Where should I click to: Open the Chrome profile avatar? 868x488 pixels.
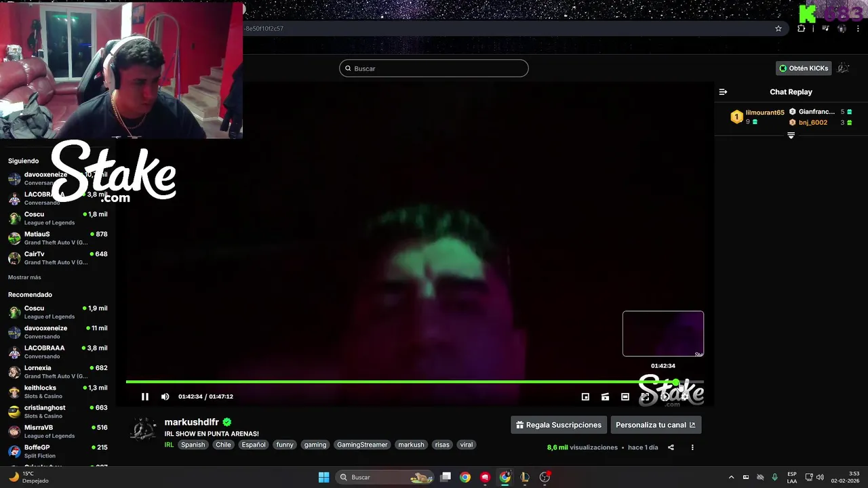[x=842, y=28]
